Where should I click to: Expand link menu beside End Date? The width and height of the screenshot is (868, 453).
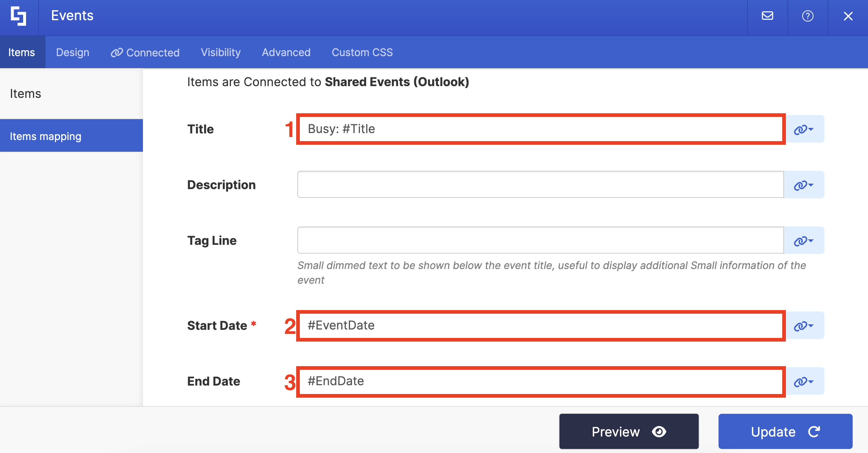click(804, 382)
